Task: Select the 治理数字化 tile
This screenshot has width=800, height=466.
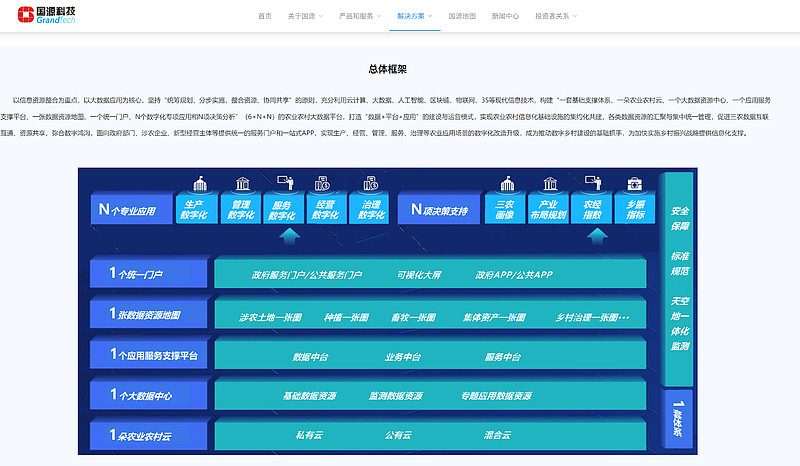Action: click(x=369, y=208)
